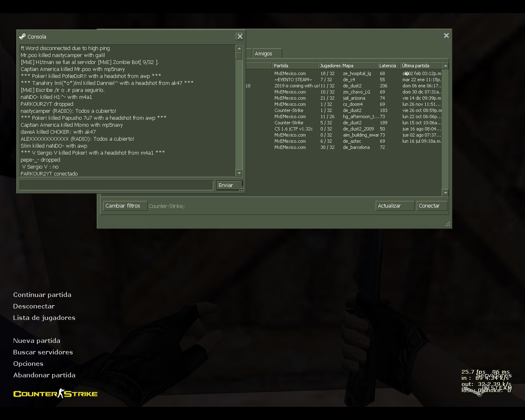This screenshot has height=420, width=525.
Task: Click the Conectar button
Action: coord(432,206)
